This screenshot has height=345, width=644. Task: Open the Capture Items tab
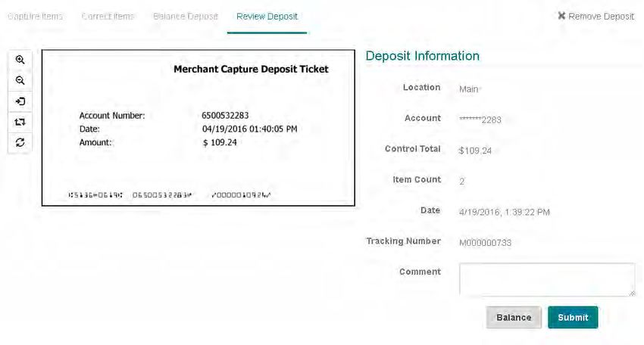36,17
